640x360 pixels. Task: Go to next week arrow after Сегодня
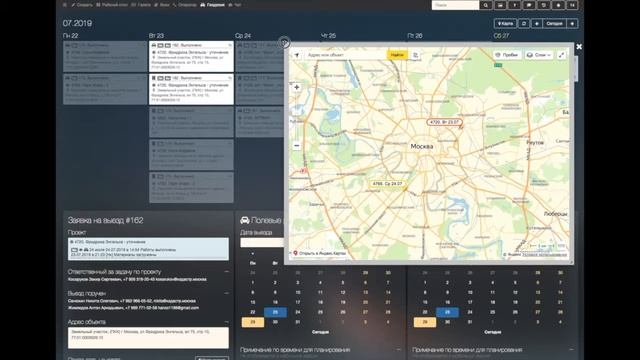click(572, 24)
